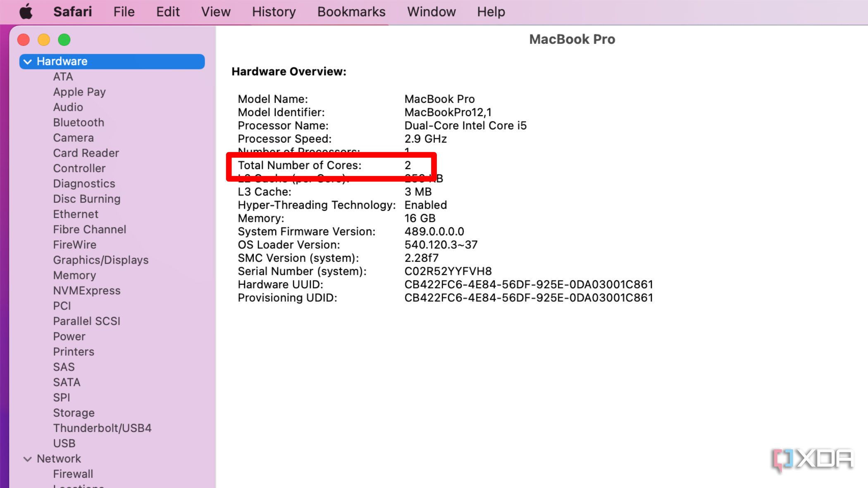This screenshot has width=868, height=488.
Task: Click the red close window button
Action: [x=24, y=40]
